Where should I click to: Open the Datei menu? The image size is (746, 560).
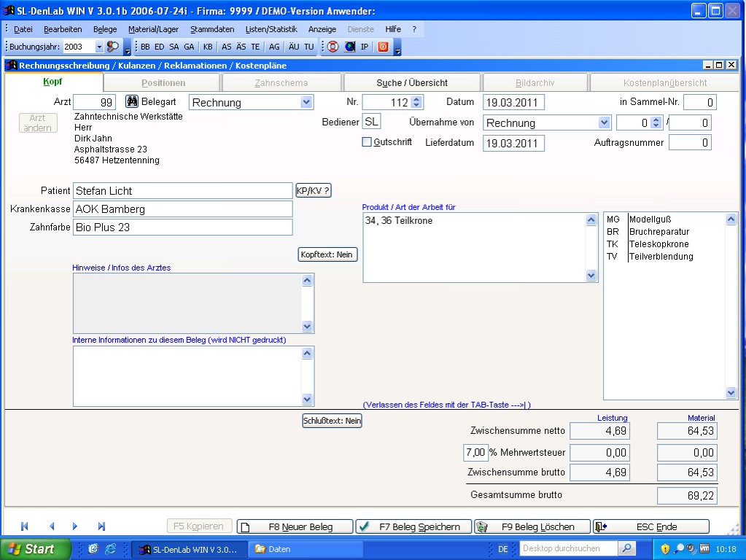click(x=23, y=29)
